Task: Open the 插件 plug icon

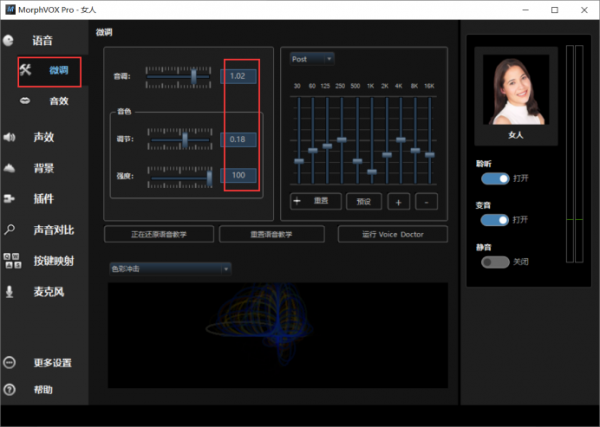Action: 9,199
